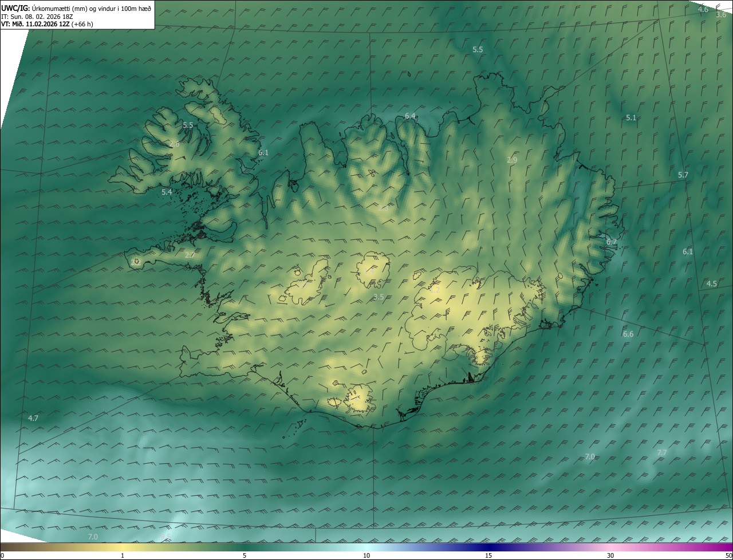Click the 3.6 value label
This screenshot has height=560, width=733.
click(x=721, y=14)
